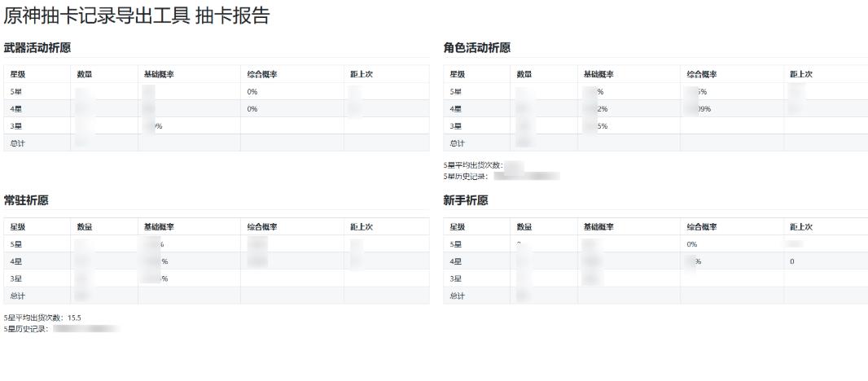Select the 3星 row label in 角色活动祈愿
868x381 pixels.
456,126
